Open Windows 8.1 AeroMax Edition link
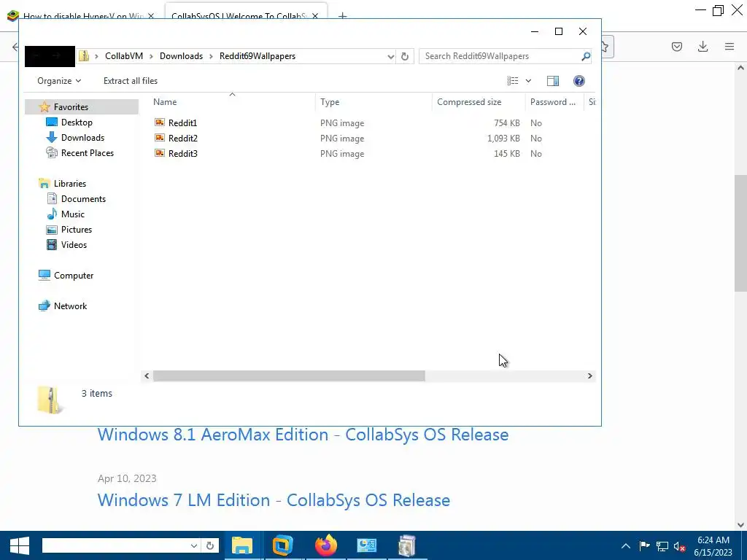 [x=303, y=435]
